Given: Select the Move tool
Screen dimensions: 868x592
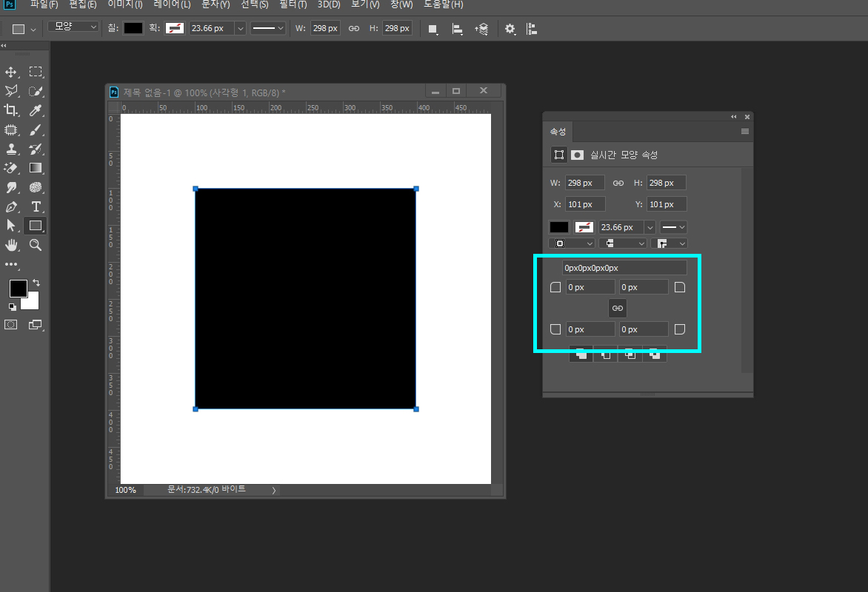Looking at the screenshot, I should [10, 72].
